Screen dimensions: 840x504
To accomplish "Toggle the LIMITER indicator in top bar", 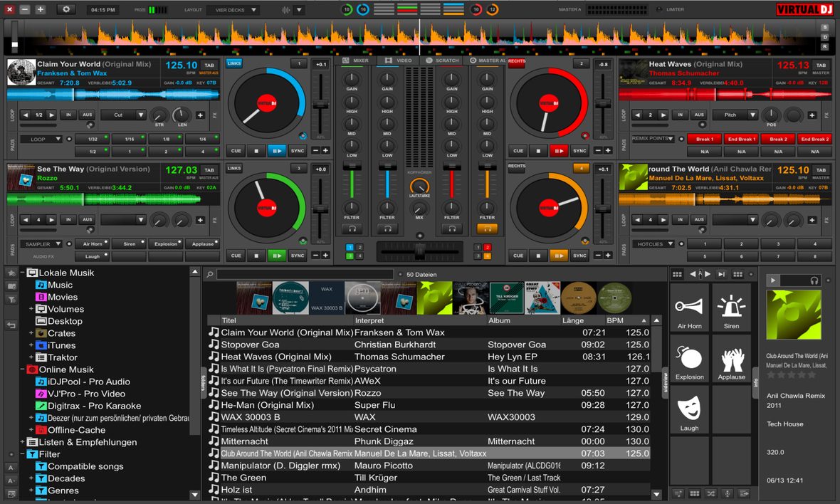I will [x=671, y=9].
